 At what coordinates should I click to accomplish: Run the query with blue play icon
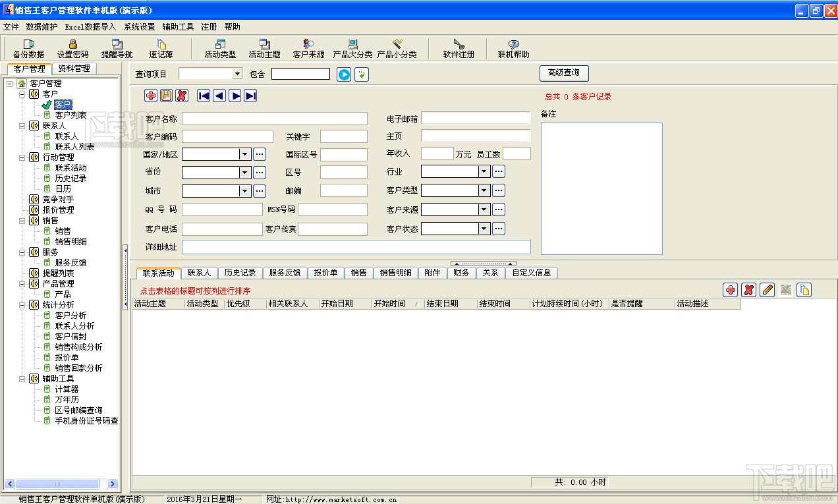344,74
